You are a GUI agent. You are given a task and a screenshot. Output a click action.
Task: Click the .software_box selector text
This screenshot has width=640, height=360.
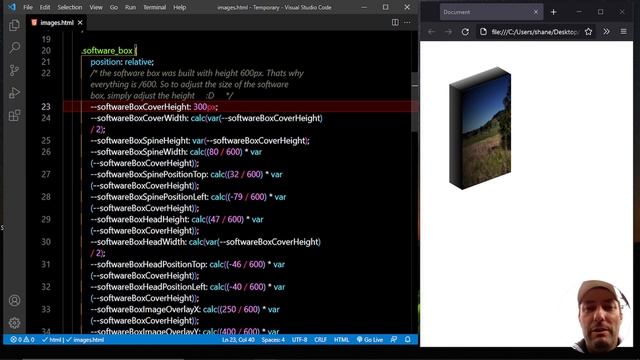click(107, 51)
